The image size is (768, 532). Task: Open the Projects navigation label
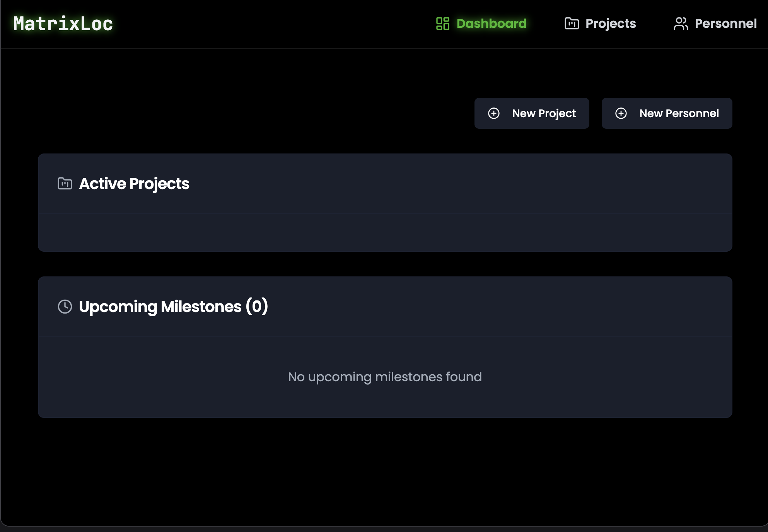[610, 24]
